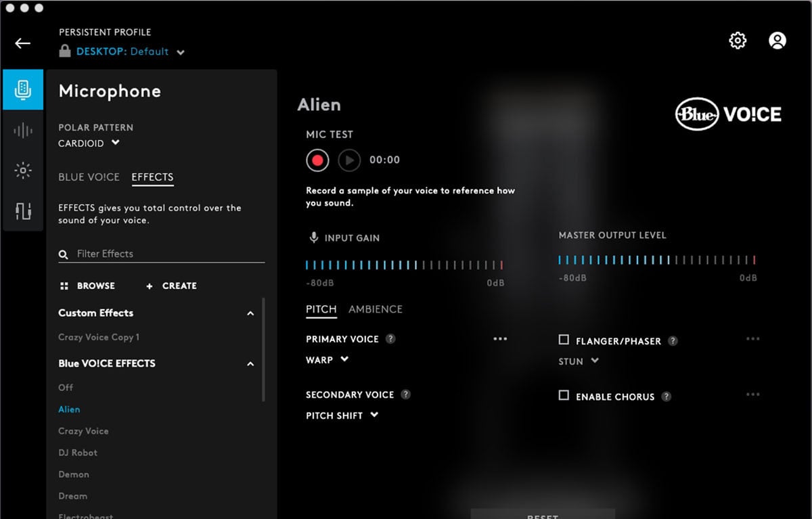Click the BROWSE grid icon
This screenshot has height=519, width=812.
[64, 286]
